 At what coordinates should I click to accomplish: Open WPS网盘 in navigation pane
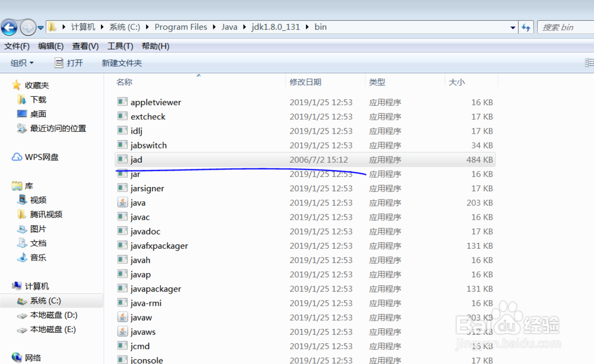pyautogui.click(x=35, y=157)
